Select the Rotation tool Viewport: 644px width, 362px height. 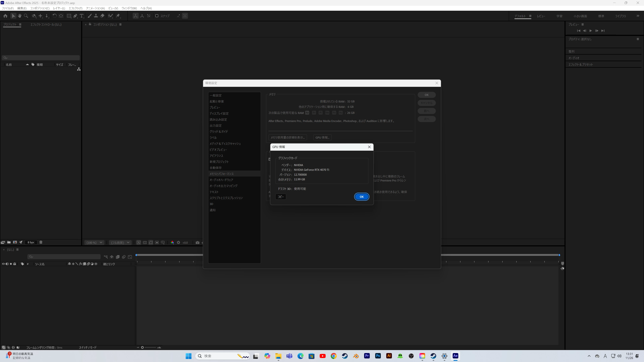(54, 16)
